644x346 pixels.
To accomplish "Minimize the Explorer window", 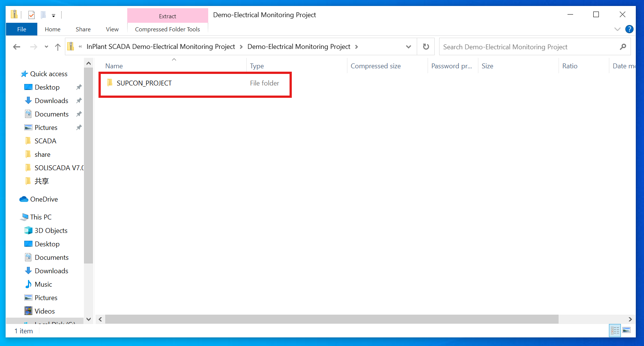I will pos(570,15).
